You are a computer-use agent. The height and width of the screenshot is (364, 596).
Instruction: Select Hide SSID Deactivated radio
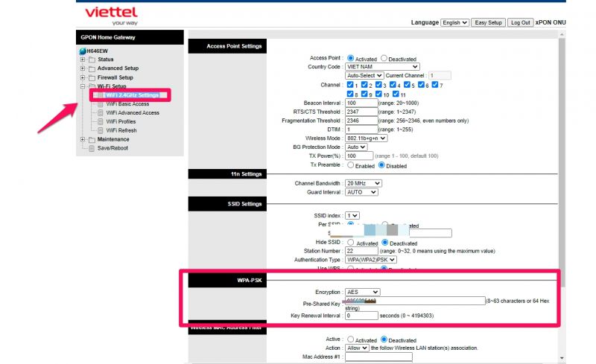pos(384,242)
